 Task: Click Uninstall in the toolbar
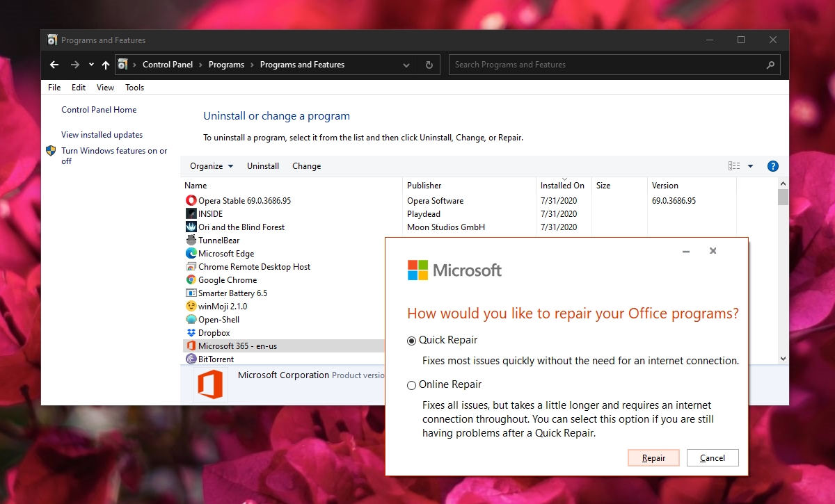pos(263,166)
